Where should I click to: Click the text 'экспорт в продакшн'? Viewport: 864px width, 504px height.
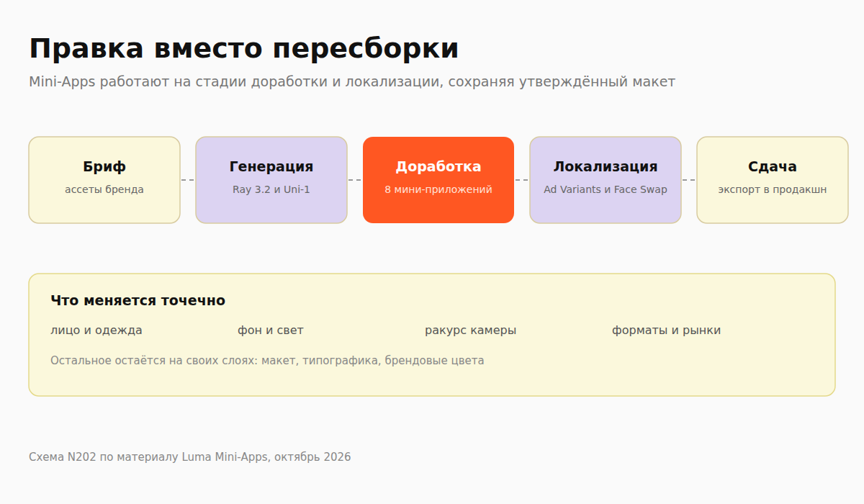coord(773,190)
